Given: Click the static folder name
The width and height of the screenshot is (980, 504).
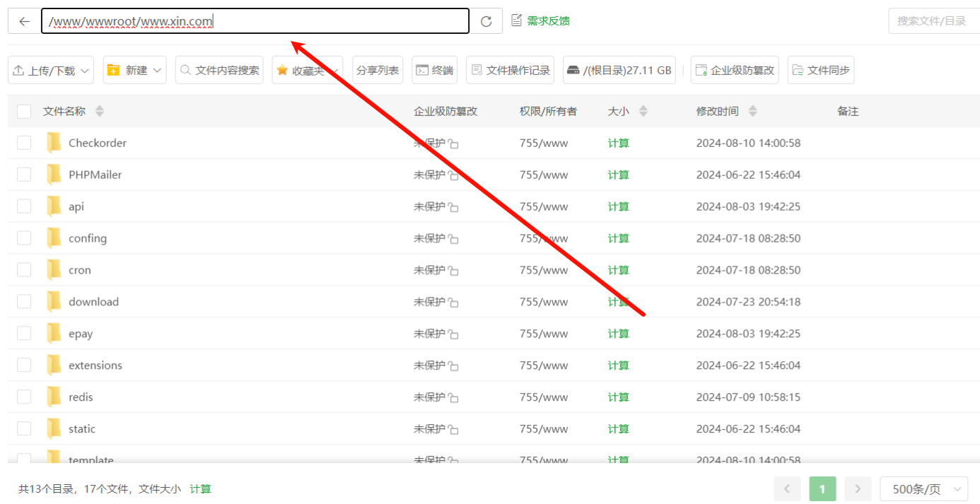Looking at the screenshot, I should click(82, 429).
